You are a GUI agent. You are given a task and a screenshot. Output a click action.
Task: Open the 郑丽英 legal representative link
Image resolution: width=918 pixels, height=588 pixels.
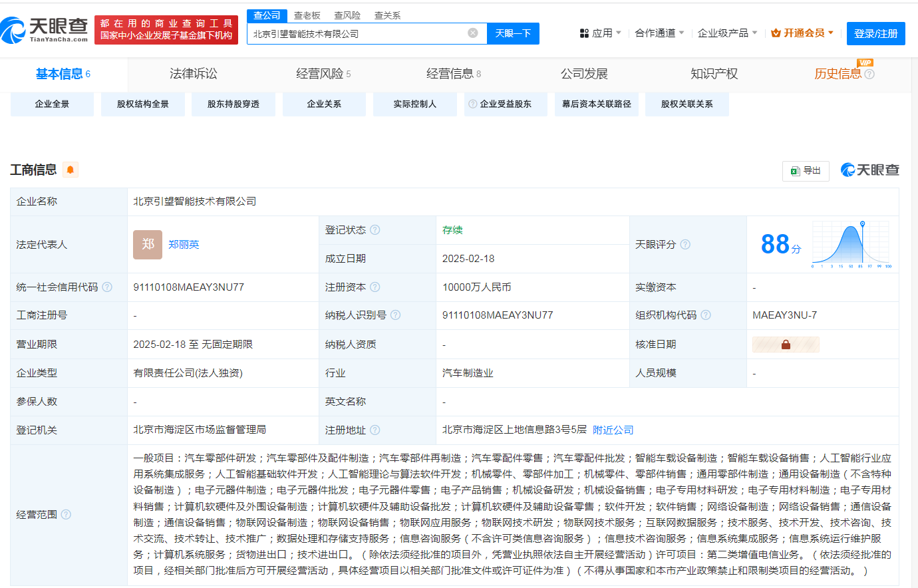click(184, 245)
